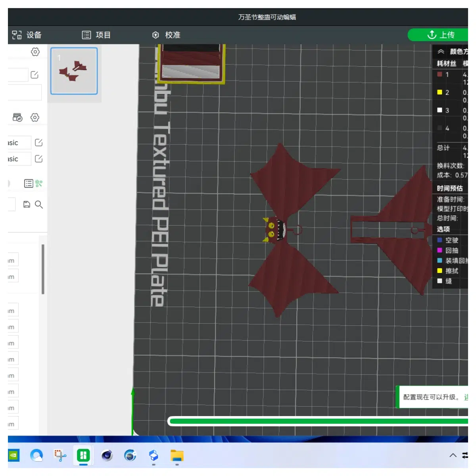Viewport: 476px width, 476px height.
Task: Open the process settings list icon
Action: (x=29, y=184)
